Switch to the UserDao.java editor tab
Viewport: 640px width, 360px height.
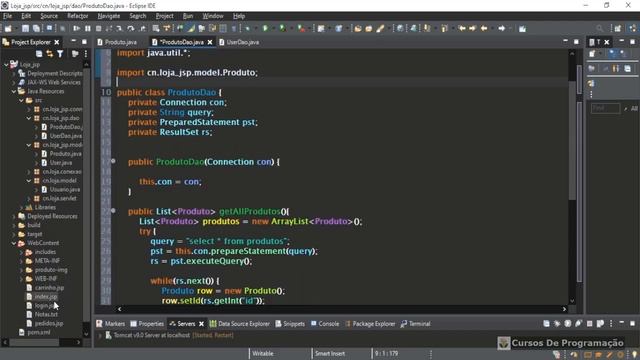click(239, 42)
